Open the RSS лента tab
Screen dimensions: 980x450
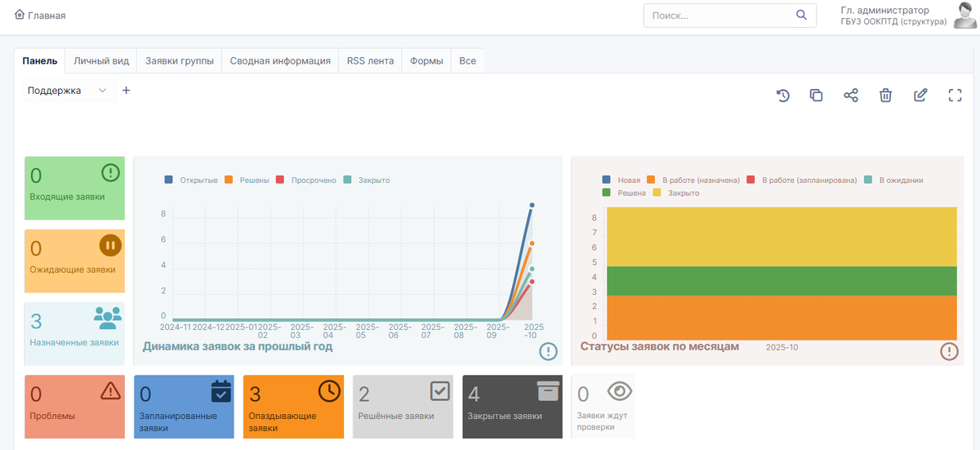370,60
